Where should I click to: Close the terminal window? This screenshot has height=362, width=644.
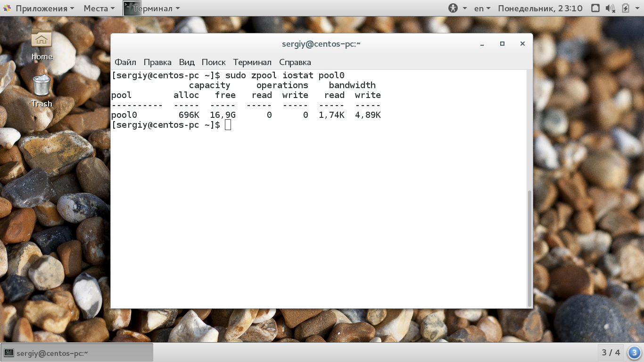(522, 44)
